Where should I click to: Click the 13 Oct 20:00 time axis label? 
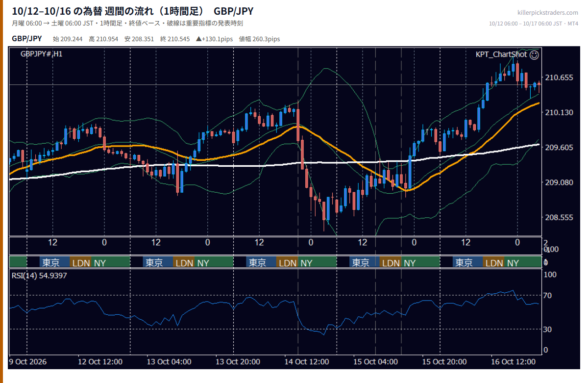pos(238,361)
